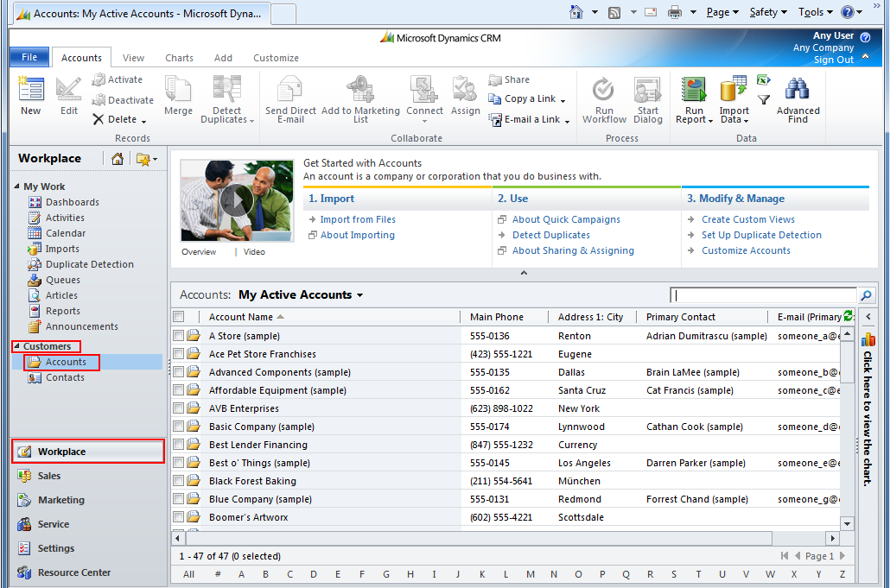Open Advanced Find binoculars icon
This screenshot has height=588, width=890.
pos(798,90)
